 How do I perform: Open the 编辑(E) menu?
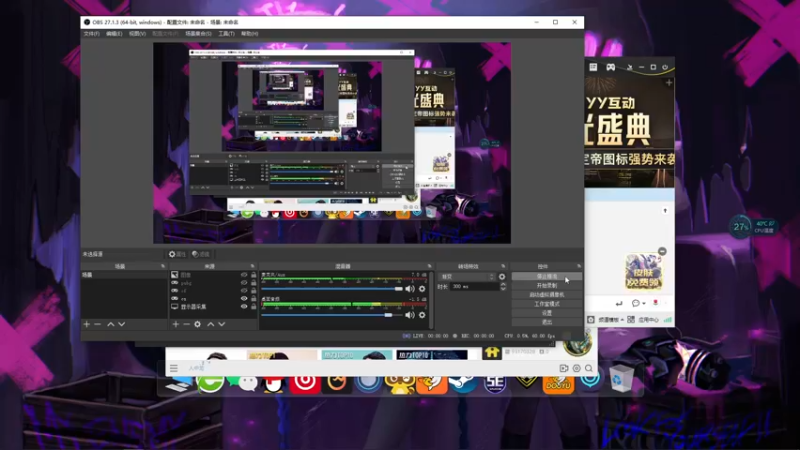point(114,34)
